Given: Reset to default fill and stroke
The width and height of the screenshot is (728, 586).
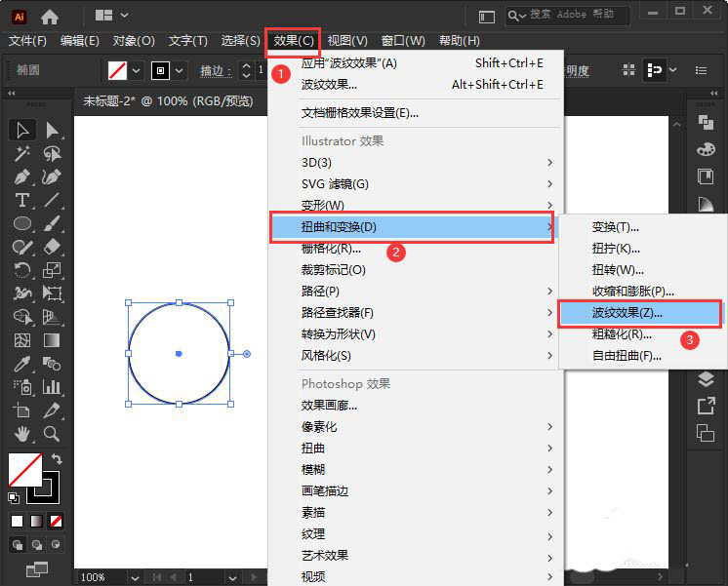Looking at the screenshot, I should click(15, 497).
